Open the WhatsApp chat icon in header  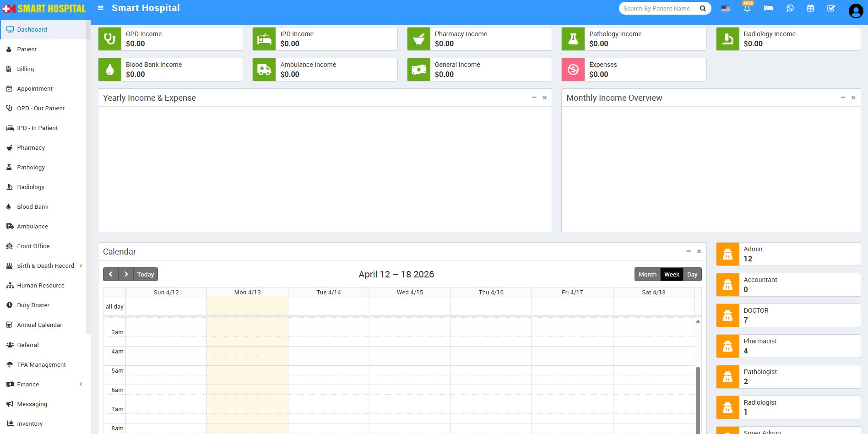790,8
